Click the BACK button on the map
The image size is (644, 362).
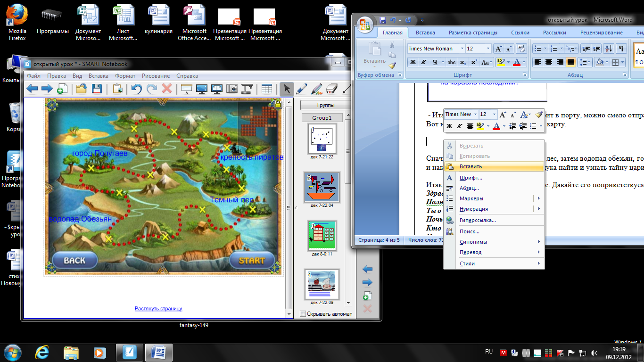(74, 260)
